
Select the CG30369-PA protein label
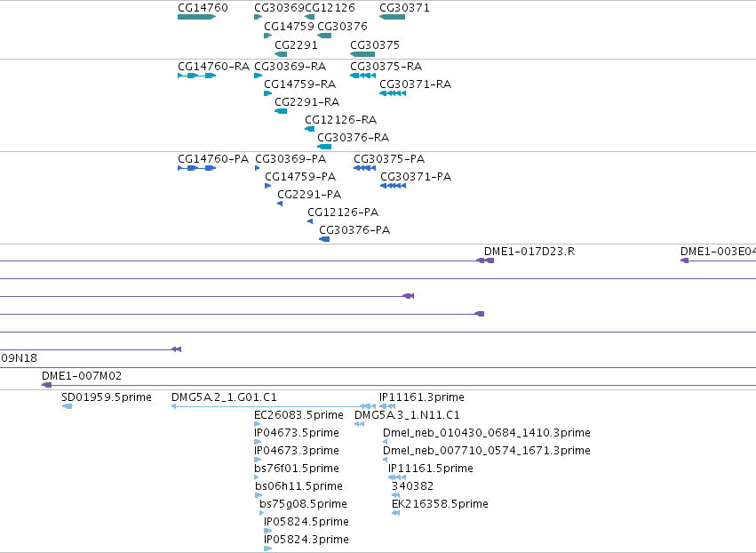coord(290,159)
